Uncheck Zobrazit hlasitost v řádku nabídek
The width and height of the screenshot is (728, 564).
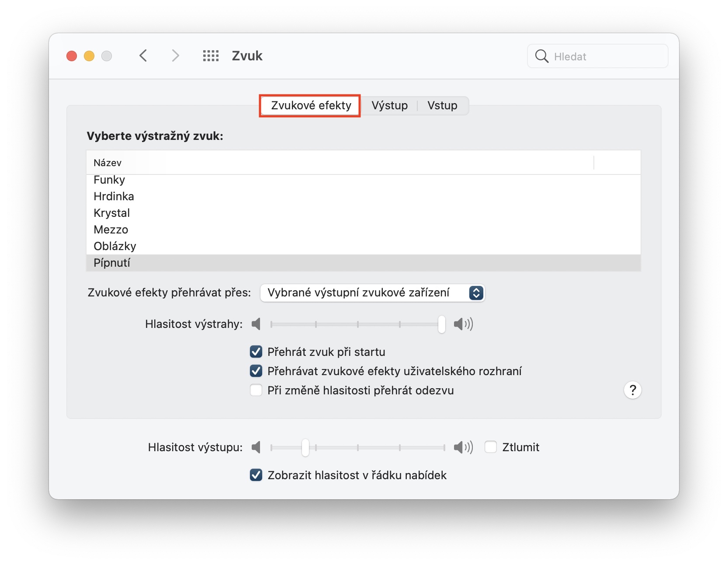coord(256,475)
